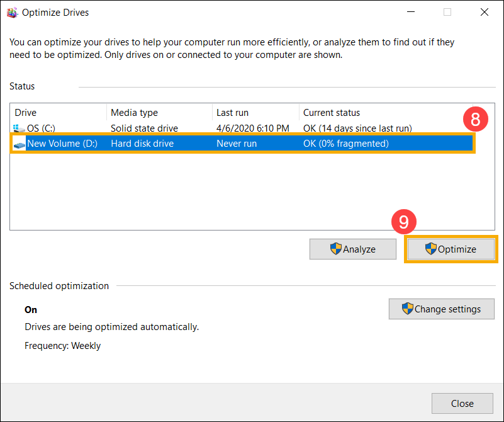The image size is (504, 422).
Task: Close the window using the title bar X
Action: coord(484,12)
